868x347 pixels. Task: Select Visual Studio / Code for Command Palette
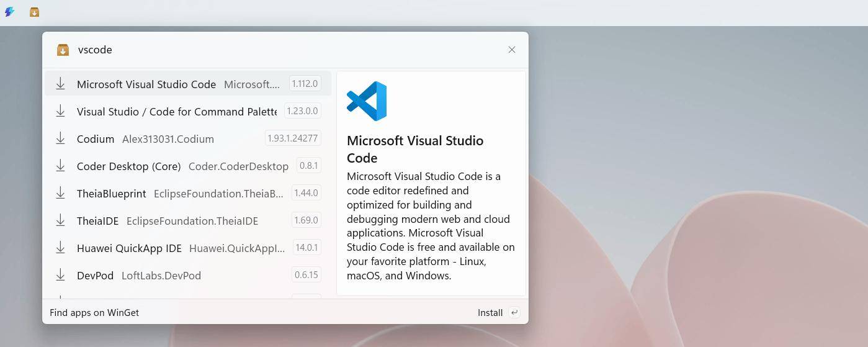click(177, 112)
